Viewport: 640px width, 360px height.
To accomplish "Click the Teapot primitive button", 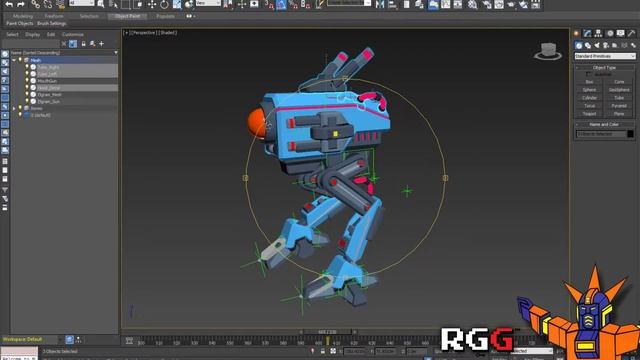I will [x=589, y=114].
